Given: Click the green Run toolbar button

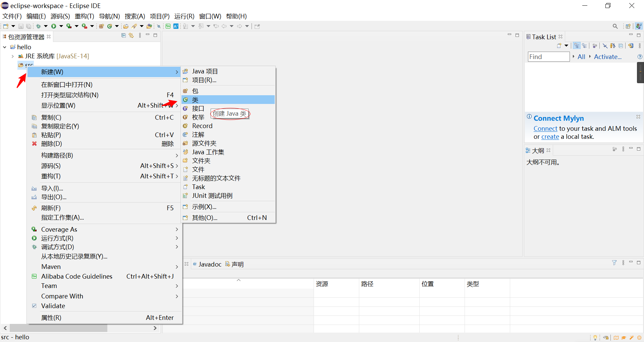Looking at the screenshot, I should tap(54, 26).
